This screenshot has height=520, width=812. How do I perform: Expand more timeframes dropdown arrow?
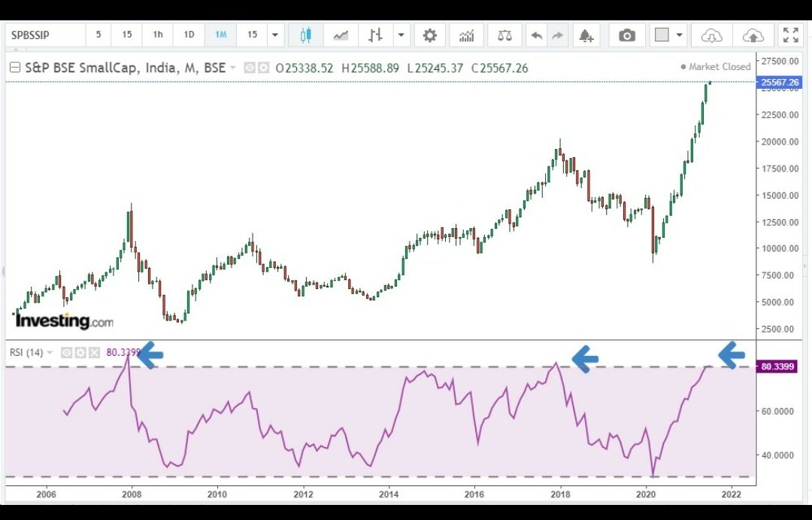tap(275, 35)
